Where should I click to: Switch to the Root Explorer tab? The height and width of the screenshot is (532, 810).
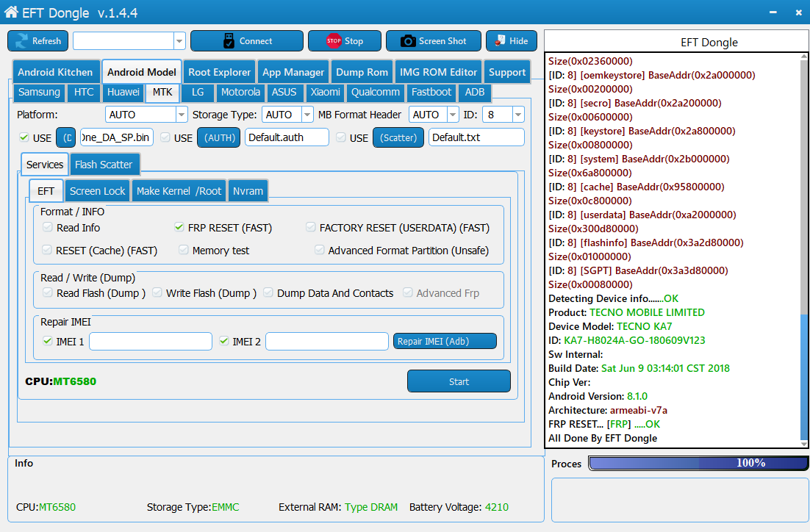coord(220,72)
